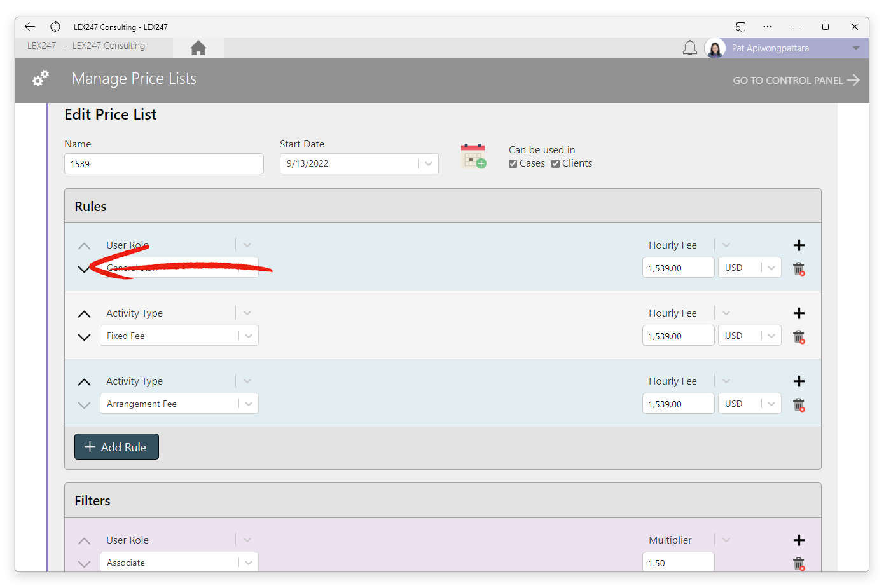The height and width of the screenshot is (588, 884).
Task: Click the Add Rule button
Action: click(116, 447)
